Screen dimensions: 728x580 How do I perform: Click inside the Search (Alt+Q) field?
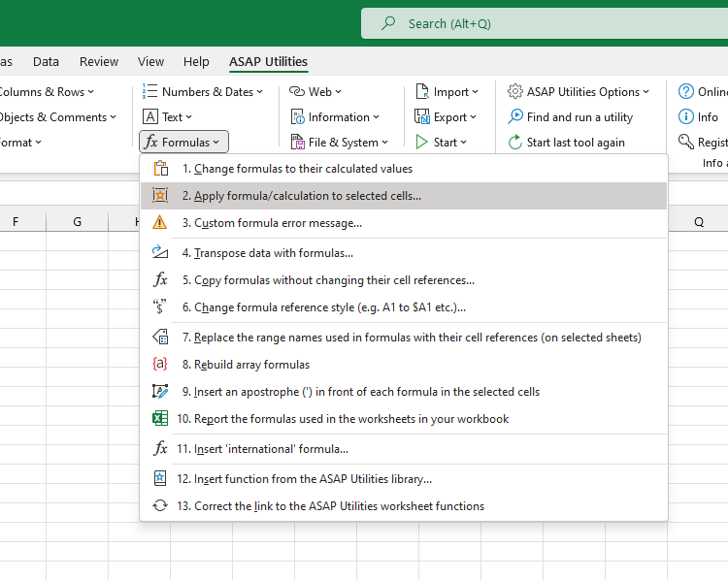(x=545, y=23)
